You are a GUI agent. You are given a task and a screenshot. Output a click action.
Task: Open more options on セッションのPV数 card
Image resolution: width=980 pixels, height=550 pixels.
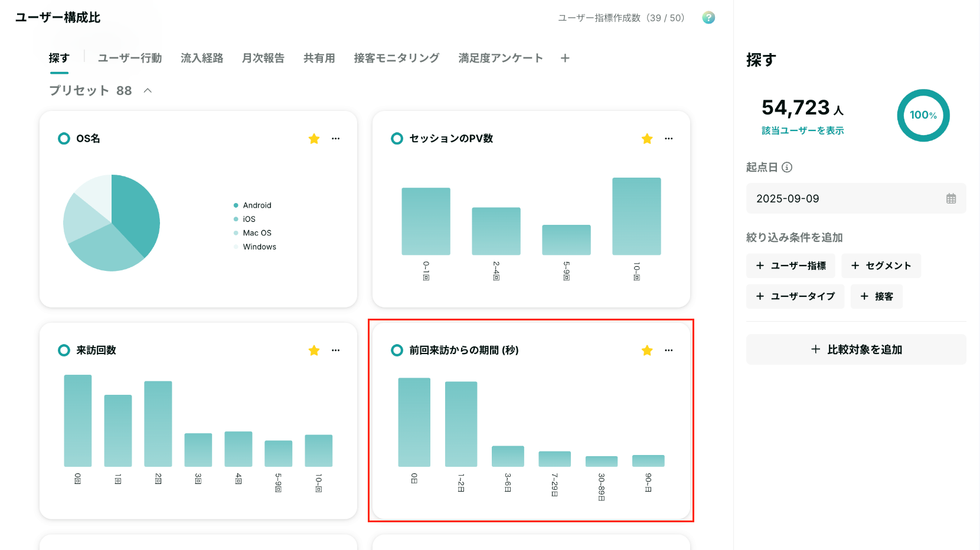pos(669,139)
